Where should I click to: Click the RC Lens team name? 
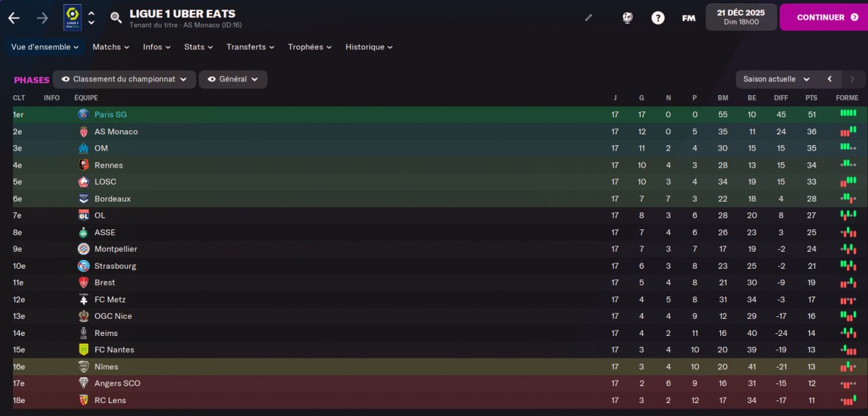(x=110, y=400)
